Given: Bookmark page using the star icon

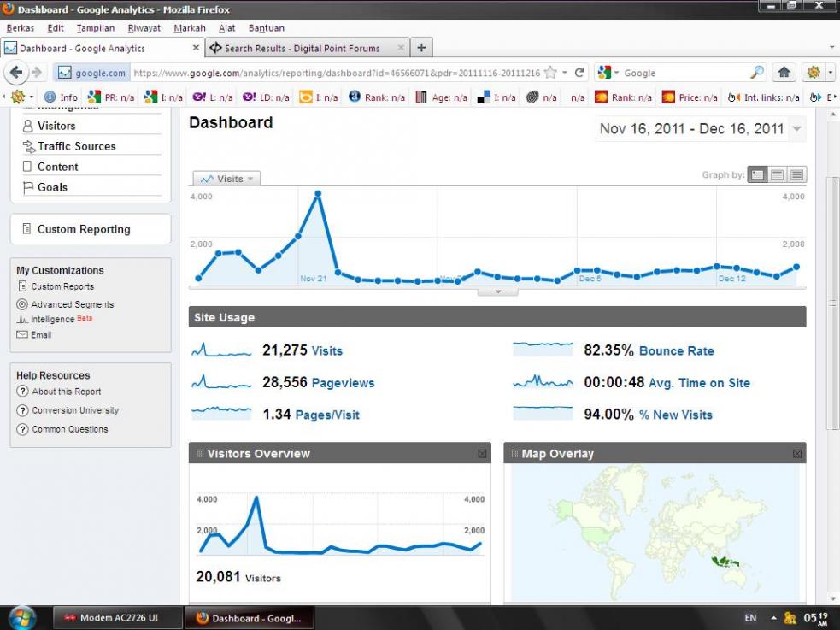Looking at the screenshot, I should point(550,73).
